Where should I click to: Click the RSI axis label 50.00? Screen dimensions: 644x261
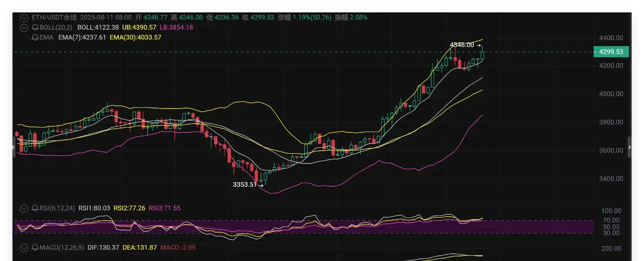611,226
